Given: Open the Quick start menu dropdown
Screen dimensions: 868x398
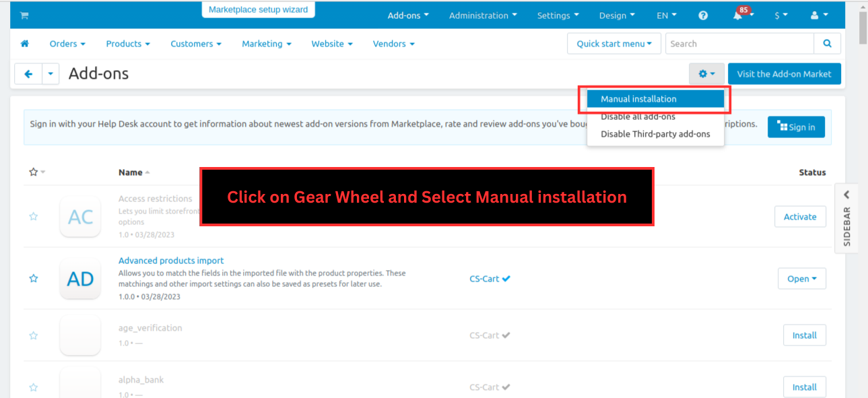Looking at the screenshot, I should 614,44.
